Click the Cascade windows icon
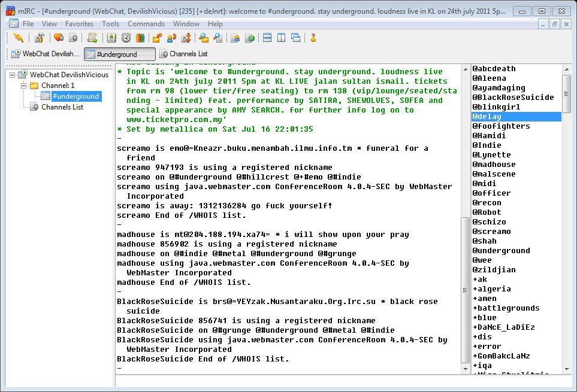The height and width of the screenshot is (392, 577). [295, 38]
